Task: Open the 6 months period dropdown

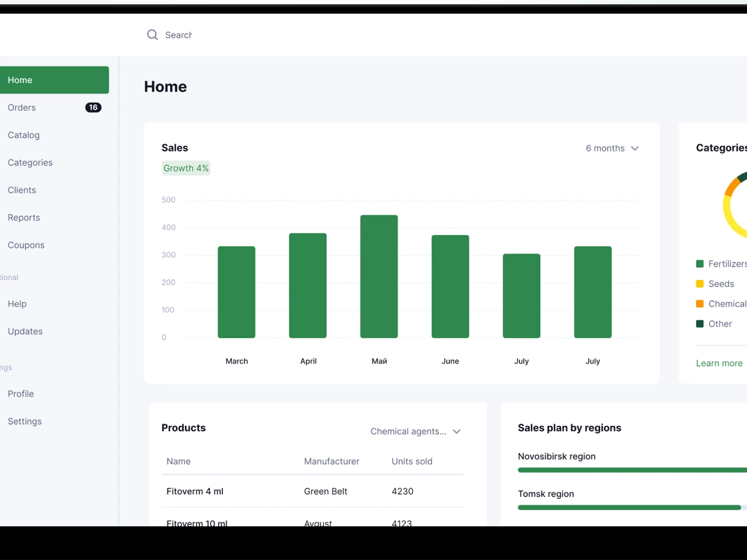Action: coord(612,148)
